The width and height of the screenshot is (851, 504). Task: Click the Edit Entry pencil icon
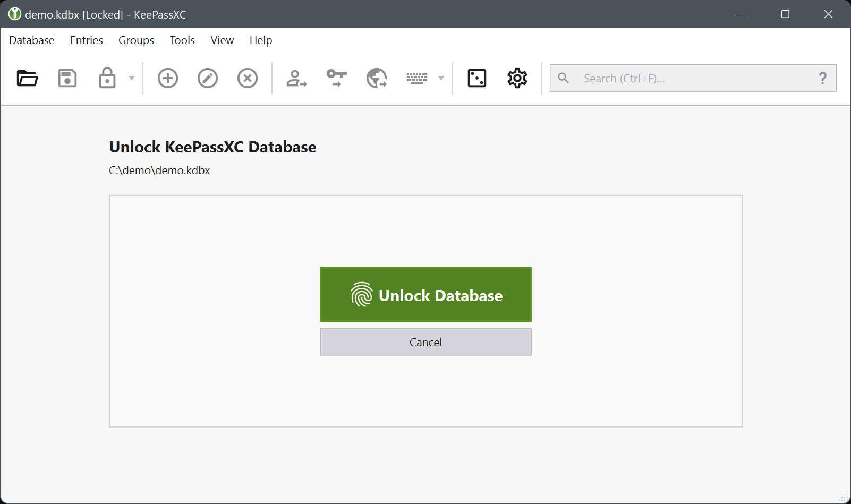(208, 78)
